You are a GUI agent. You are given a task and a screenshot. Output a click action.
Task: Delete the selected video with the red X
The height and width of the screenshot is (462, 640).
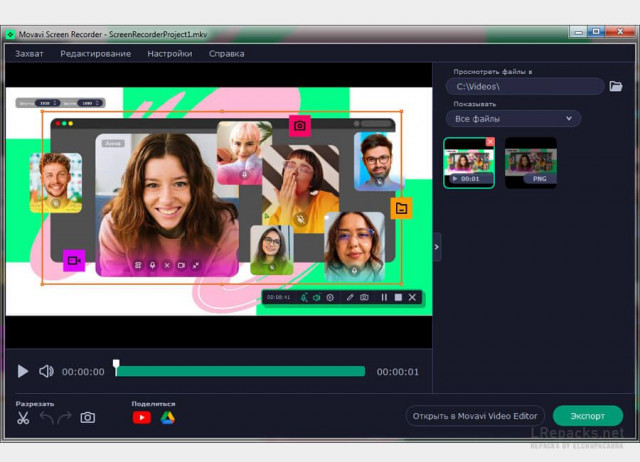click(490, 142)
